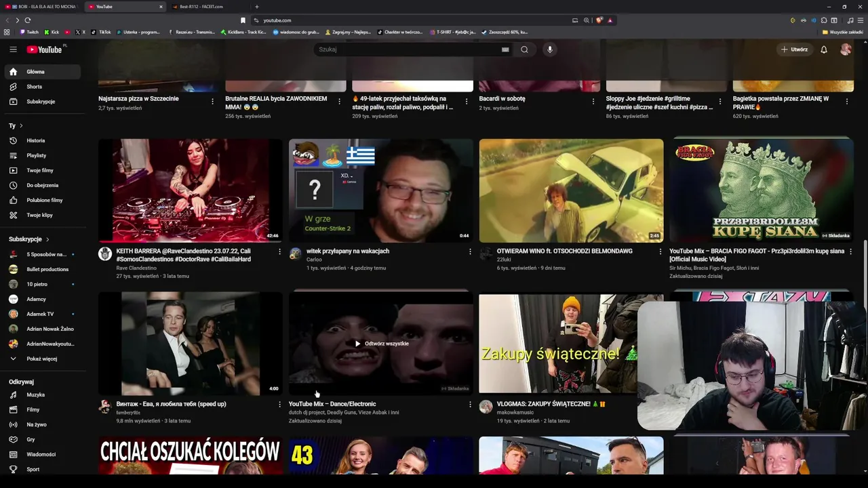Image resolution: width=868 pixels, height=488 pixels.
Task: Open the Filmy explore icon
Action: pyautogui.click(x=13, y=410)
